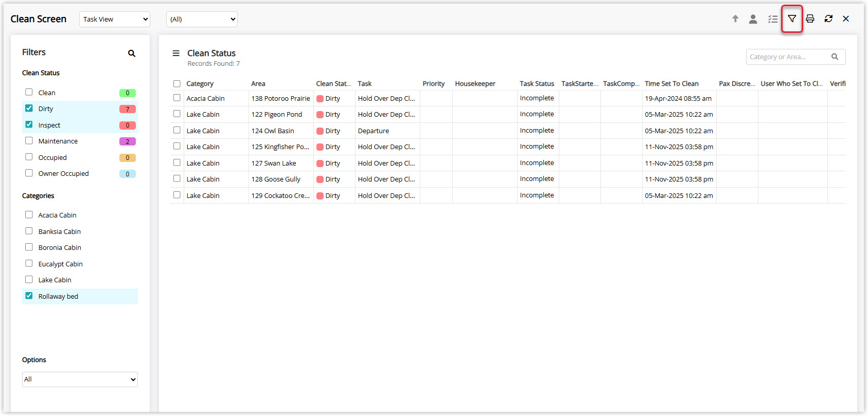868x416 pixels.
Task: Open the Task View dropdown
Action: 115,19
